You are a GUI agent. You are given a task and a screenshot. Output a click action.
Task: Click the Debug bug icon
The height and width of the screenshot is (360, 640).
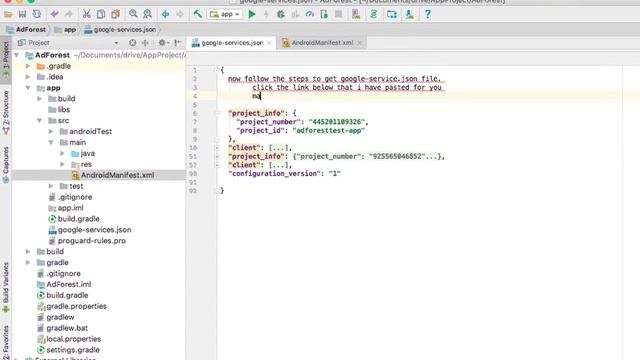pos(280,14)
